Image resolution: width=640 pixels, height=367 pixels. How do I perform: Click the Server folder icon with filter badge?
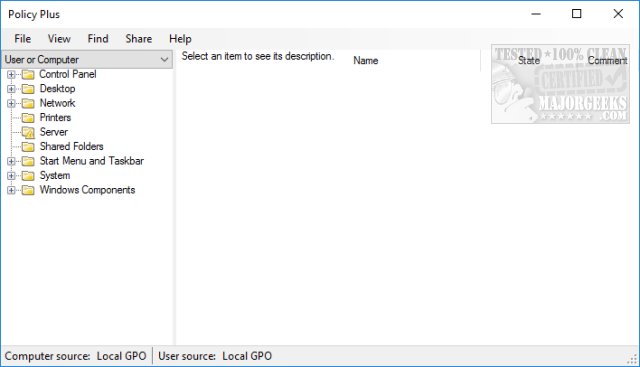pos(28,132)
